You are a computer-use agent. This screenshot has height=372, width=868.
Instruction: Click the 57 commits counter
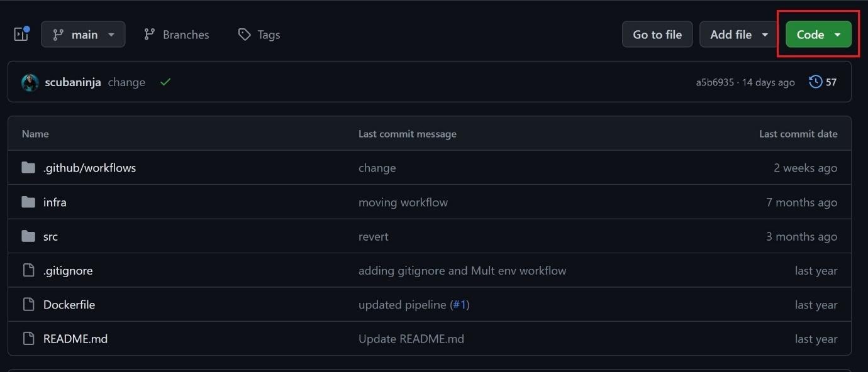(832, 82)
